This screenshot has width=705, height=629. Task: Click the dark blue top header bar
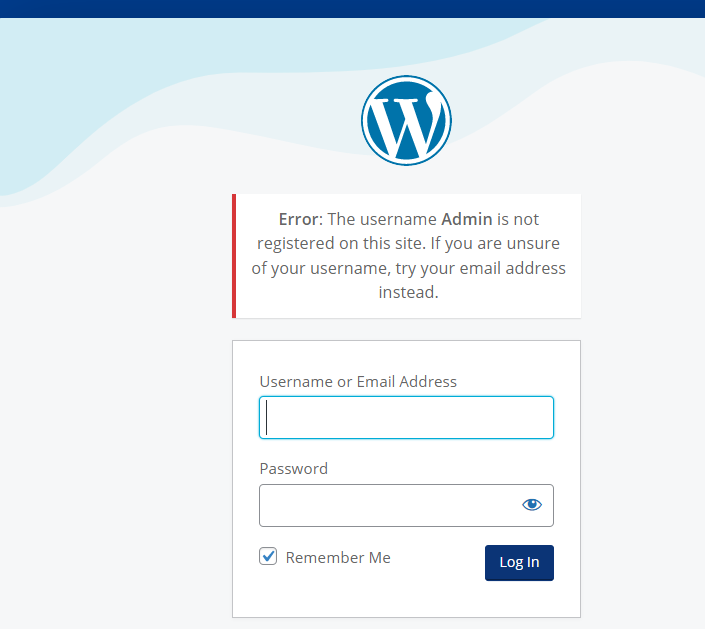352,9
